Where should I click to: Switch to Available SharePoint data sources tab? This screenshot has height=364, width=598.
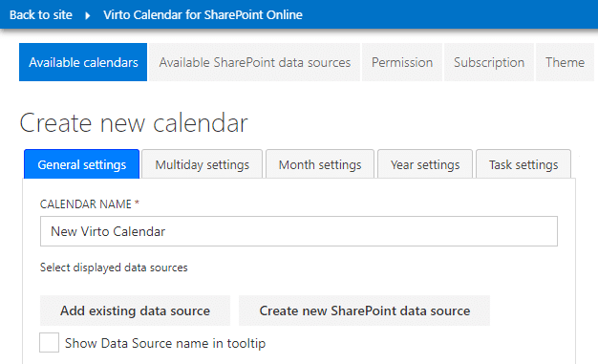254,62
